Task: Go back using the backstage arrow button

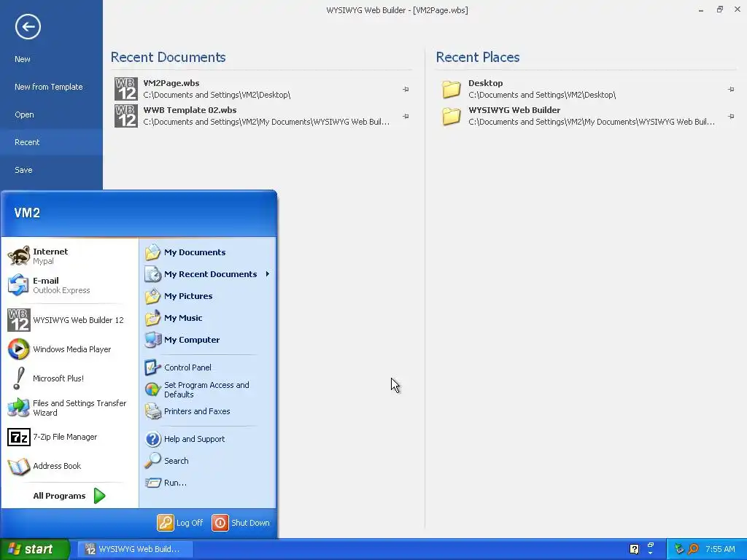Action: click(28, 26)
